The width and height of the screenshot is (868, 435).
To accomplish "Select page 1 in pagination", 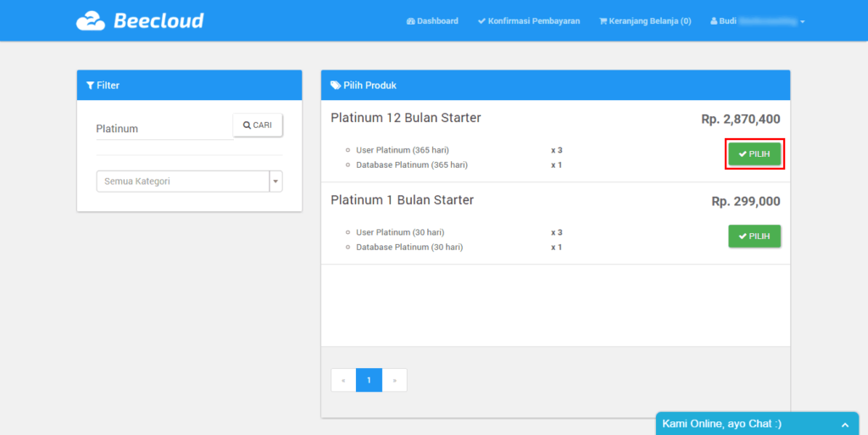I will click(369, 380).
